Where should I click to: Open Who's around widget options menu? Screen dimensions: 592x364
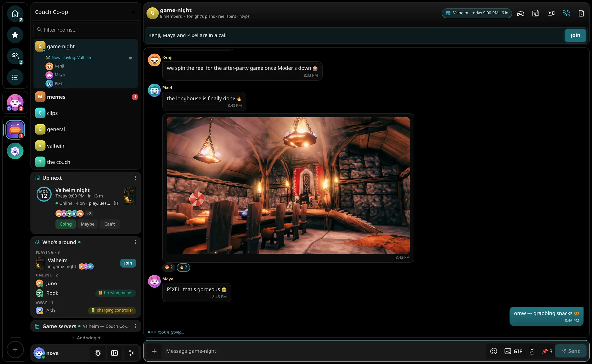pos(136,242)
